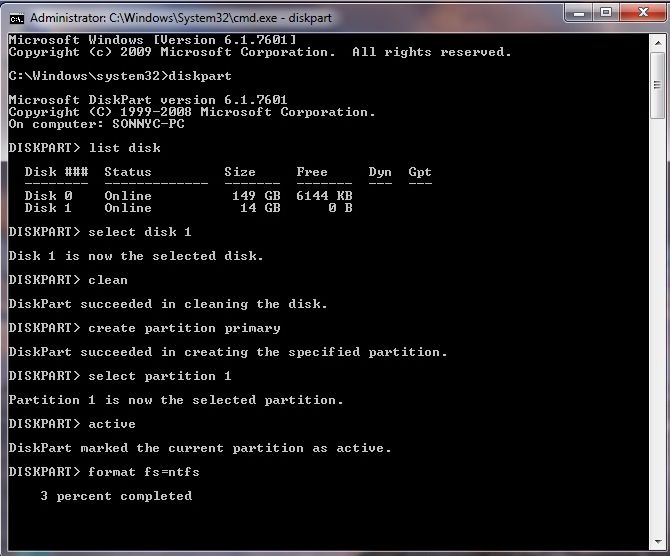Image resolution: width=670 pixels, height=556 pixels.
Task: Minimize the diskpart command window
Action: (x=579, y=12)
